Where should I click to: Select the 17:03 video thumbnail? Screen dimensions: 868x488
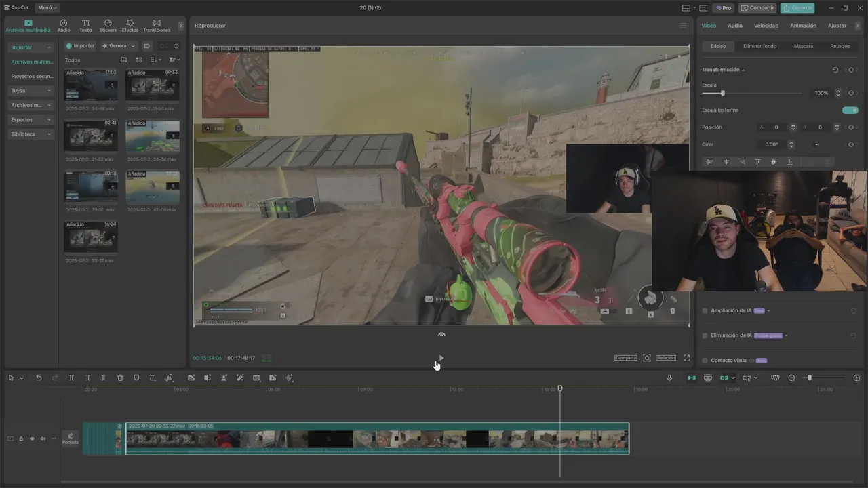coord(91,85)
